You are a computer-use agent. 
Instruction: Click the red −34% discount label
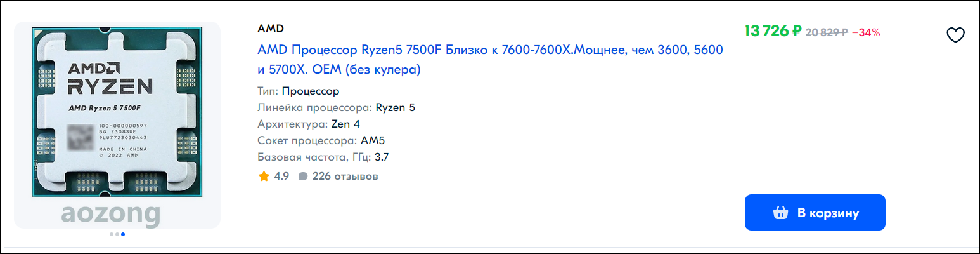866,33
